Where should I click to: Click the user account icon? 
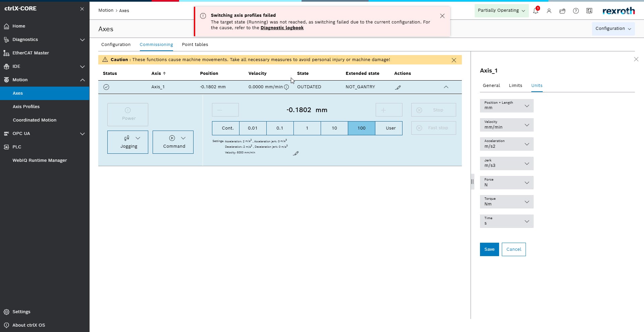(549, 11)
